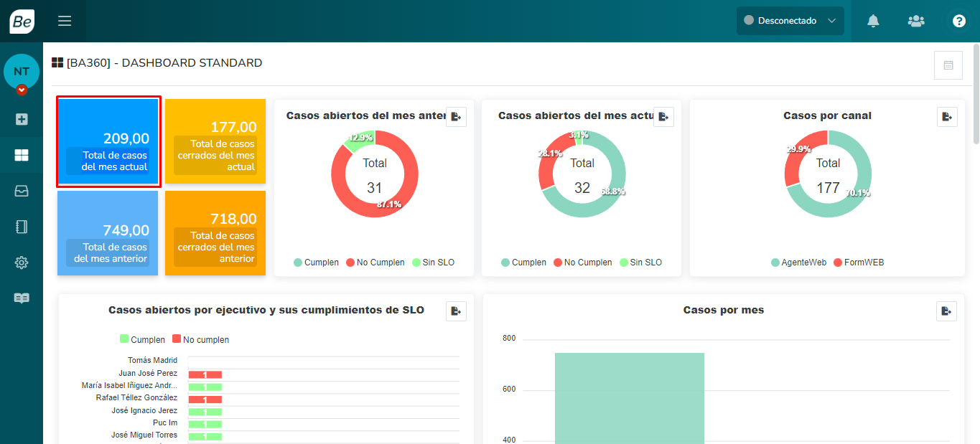Open the Desconectado status dropdown
The image size is (980, 444).
(x=790, y=21)
